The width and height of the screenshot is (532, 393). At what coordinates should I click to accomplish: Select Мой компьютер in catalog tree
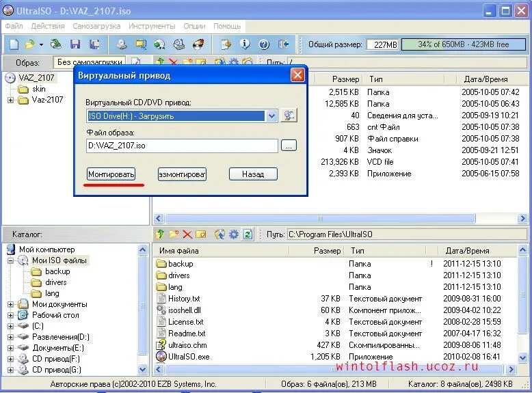pyautogui.click(x=46, y=249)
